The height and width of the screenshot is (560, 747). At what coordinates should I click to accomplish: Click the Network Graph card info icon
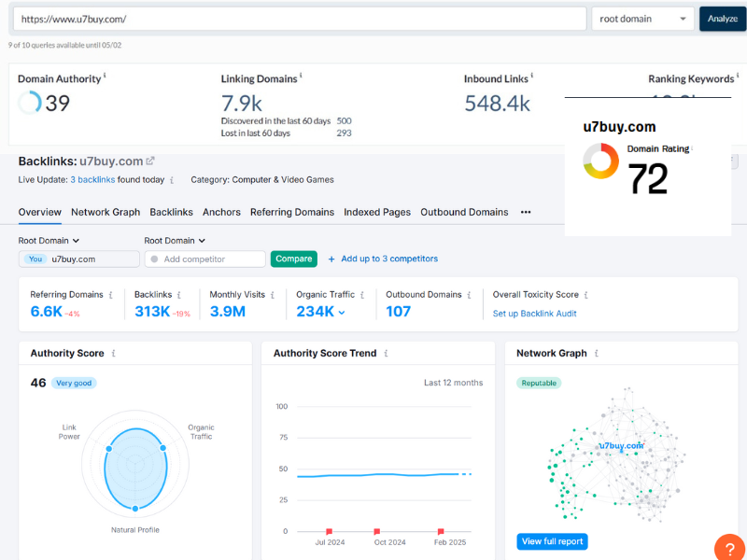(597, 354)
